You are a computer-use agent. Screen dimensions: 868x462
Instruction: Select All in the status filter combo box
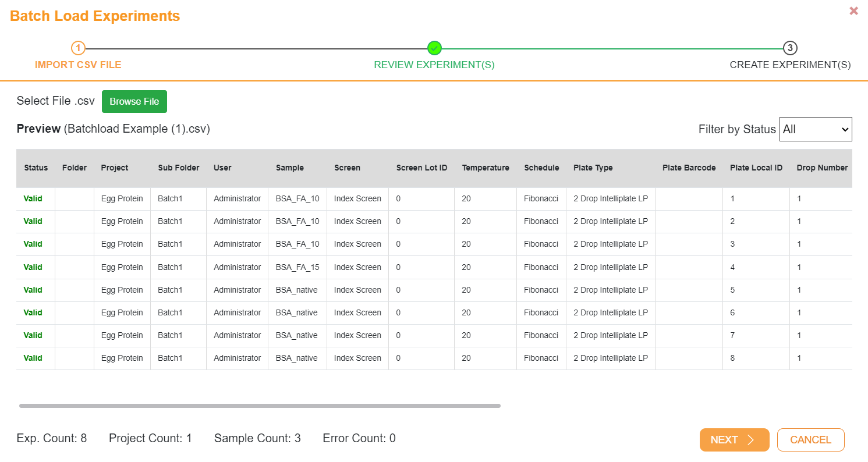[x=815, y=129]
